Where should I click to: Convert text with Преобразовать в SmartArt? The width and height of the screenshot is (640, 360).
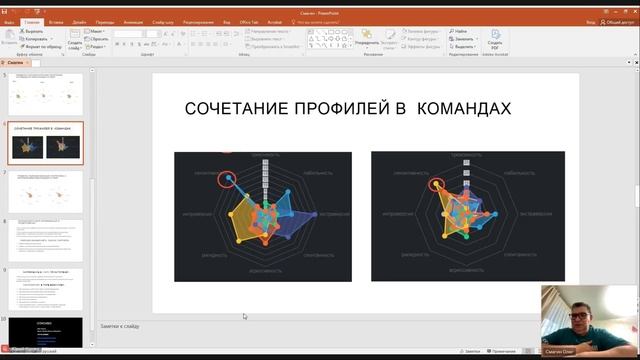click(x=272, y=47)
